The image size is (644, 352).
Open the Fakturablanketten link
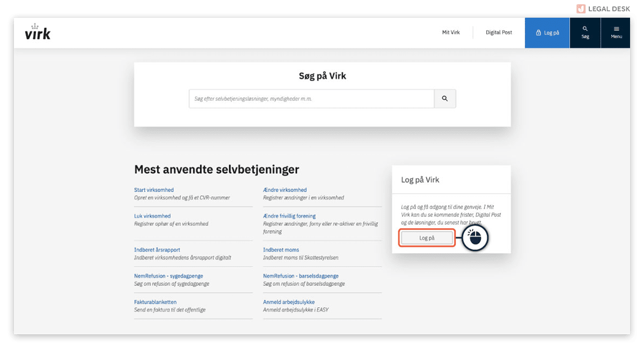tap(156, 302)
